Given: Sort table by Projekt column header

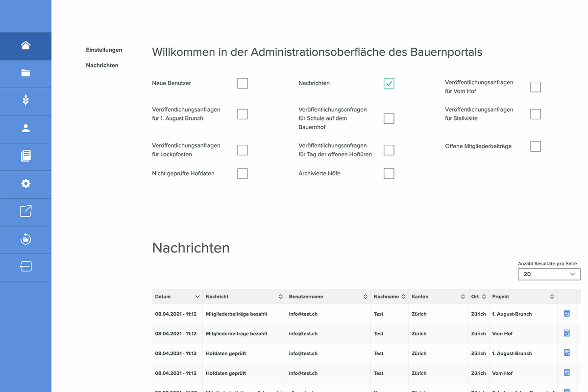Looking at the screenshot, I should point(523,297).
